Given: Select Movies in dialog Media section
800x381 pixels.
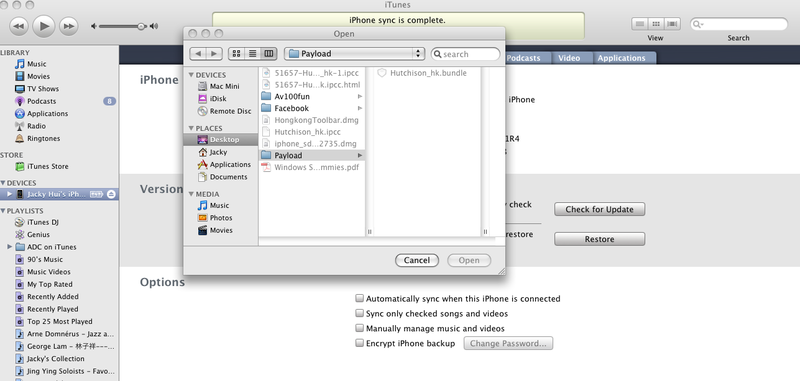Looking at the screenshot, I should pos(221,230).
